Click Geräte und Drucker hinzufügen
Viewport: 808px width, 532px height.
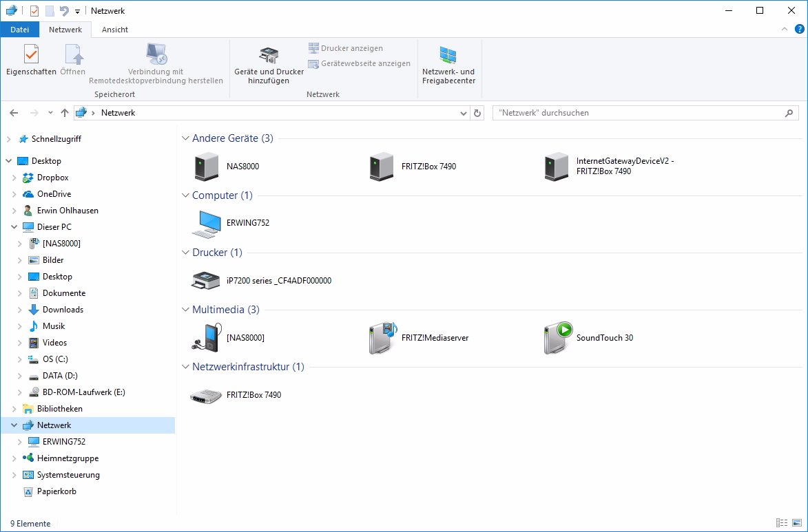click(269, 65)
